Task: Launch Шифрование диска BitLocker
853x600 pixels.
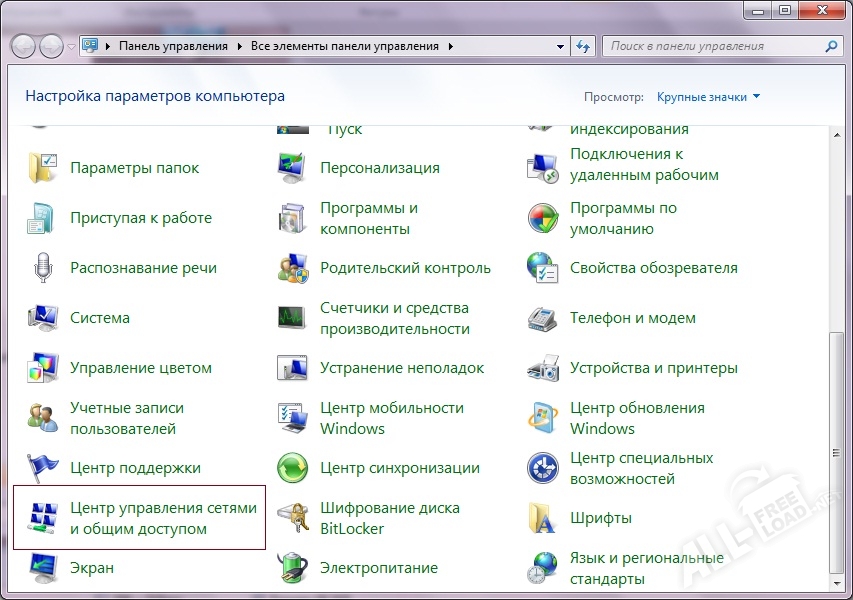Action: (388, 517)
